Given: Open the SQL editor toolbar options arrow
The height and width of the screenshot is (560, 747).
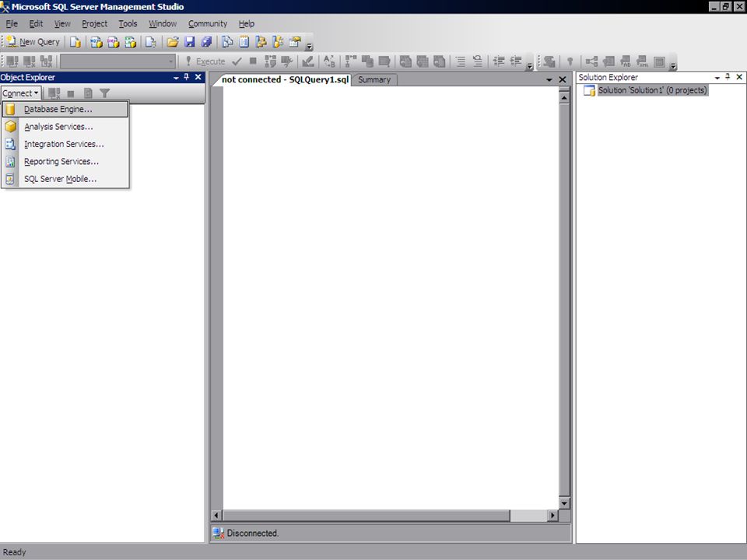Looking at the screenshot, I should 530,66.
